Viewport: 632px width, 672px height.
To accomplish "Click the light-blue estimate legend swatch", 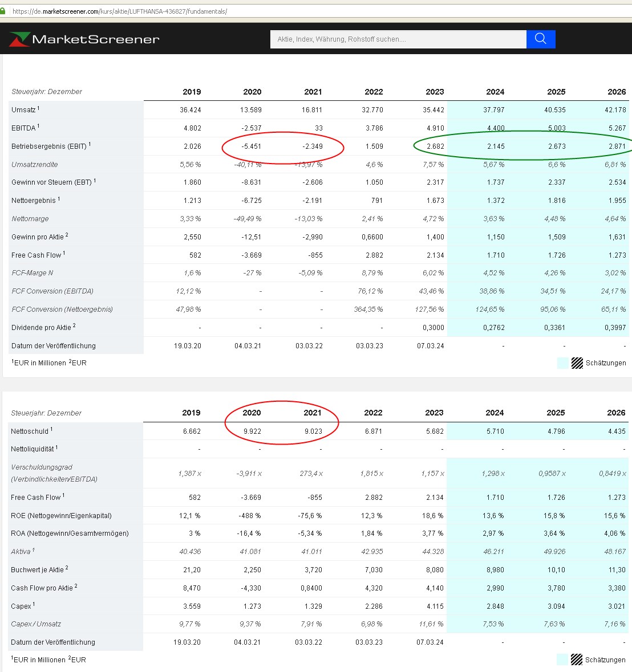I will [x=564, y=363].
